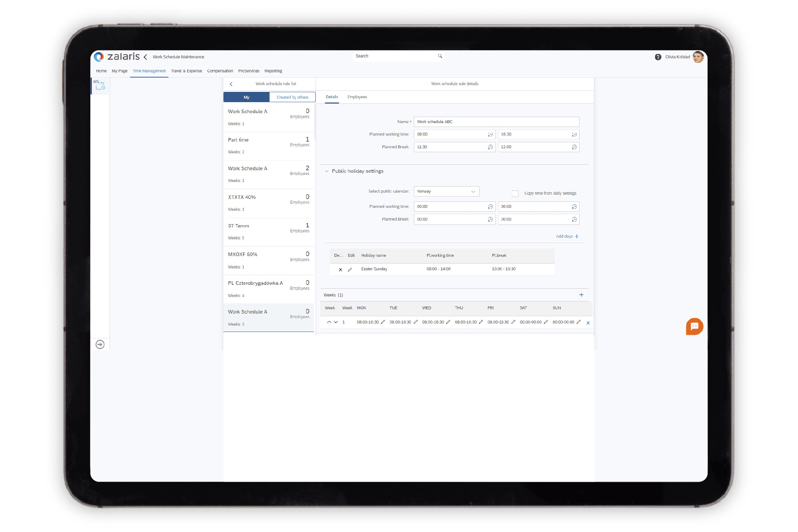Click the help question mark icon
798x532 pixels.
pyautogui.click(x=658, y=57)
